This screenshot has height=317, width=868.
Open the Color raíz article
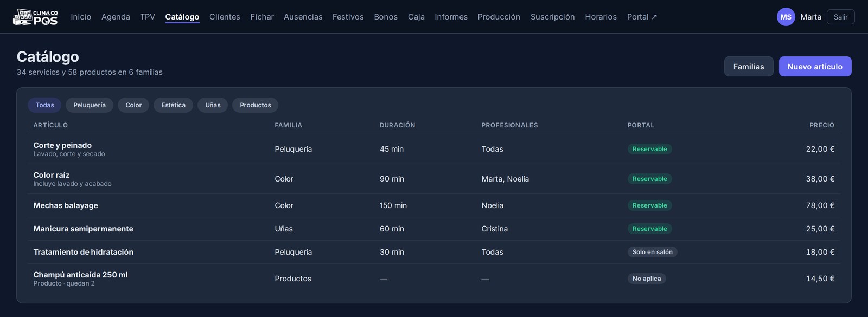[x=52, y=175]
